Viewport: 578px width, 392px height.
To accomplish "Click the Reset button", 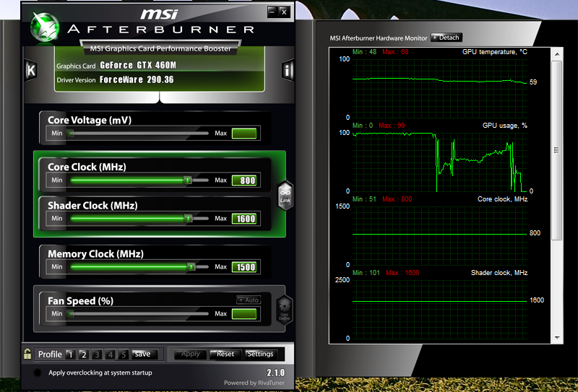I will point(225,354).
